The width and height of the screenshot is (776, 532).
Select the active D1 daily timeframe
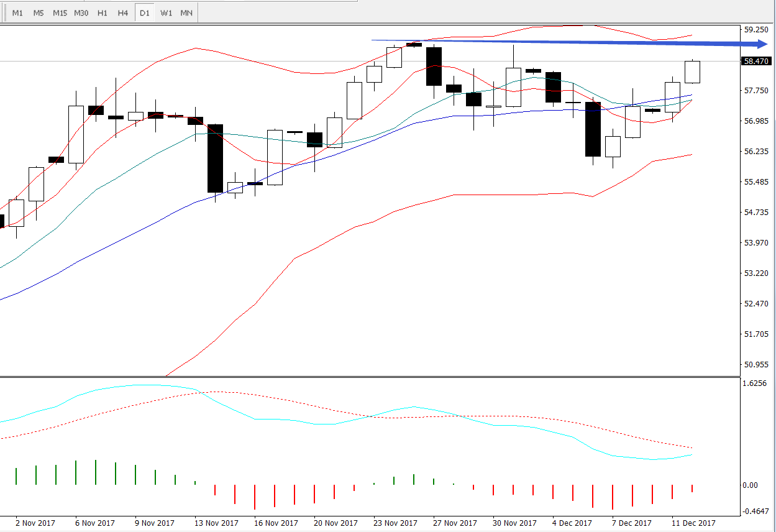(x=145, y=13)
